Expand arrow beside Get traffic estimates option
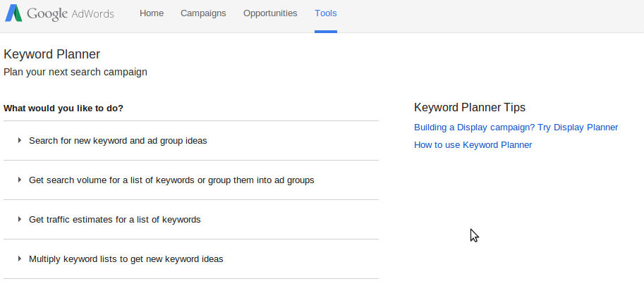 (20, 220)
